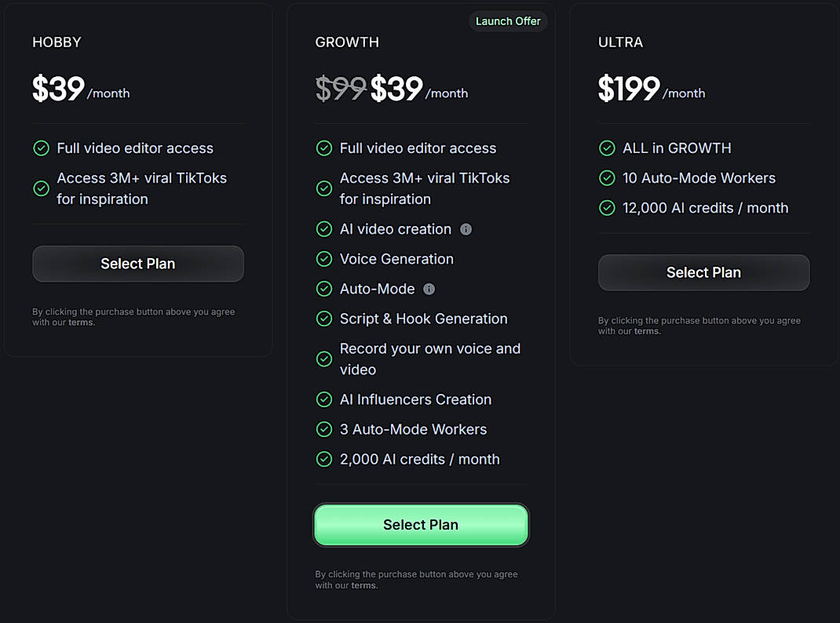This screenshot has width=840, height=623.
Task: Click the checkmark next to AI Influencers Creation
Action: point(324,399)
